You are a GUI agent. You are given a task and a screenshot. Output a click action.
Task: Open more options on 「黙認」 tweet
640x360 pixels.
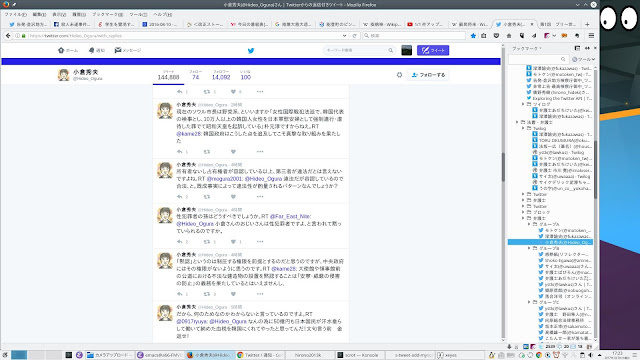click(260, 294)
